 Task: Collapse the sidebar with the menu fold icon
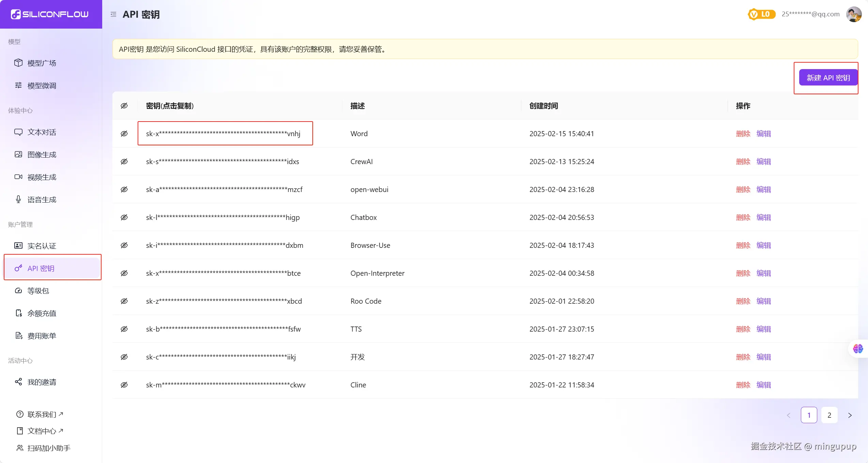coord(113,14)
